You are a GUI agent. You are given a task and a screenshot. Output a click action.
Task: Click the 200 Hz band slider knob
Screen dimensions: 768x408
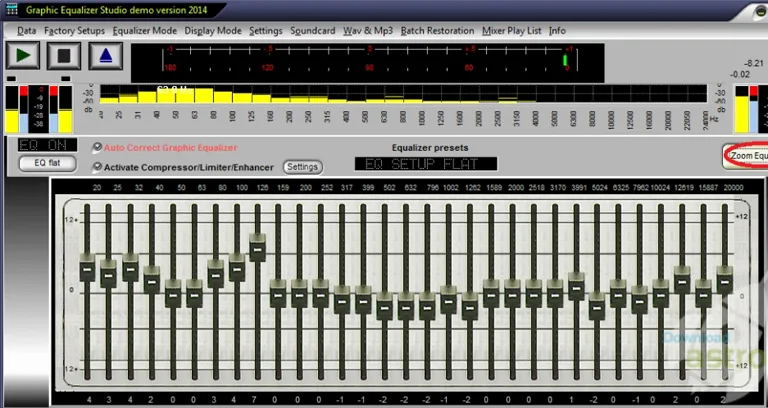click(299, 294)
